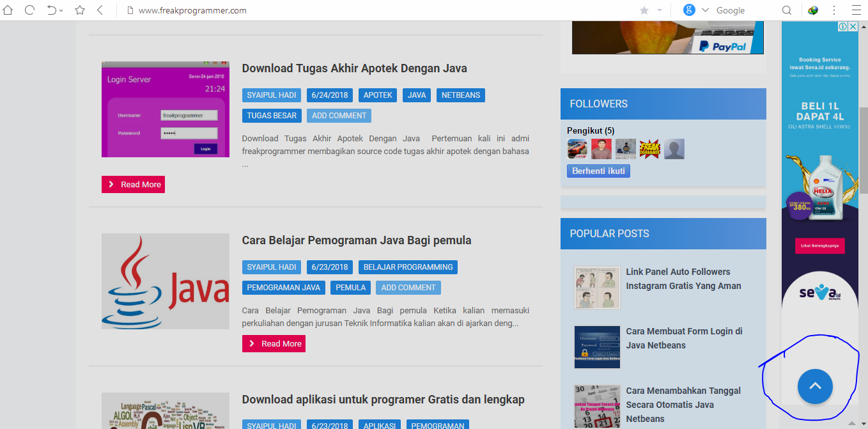Open the Login Server post thumbnail

pyautogui.click(x=166, y=109)
